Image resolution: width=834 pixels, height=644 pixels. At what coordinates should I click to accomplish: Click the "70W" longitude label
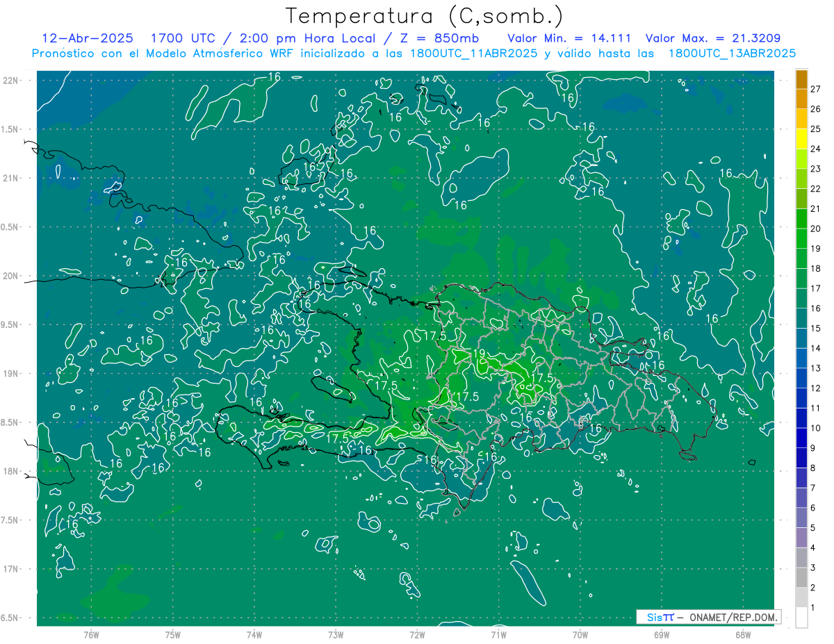tap(580, 634)
